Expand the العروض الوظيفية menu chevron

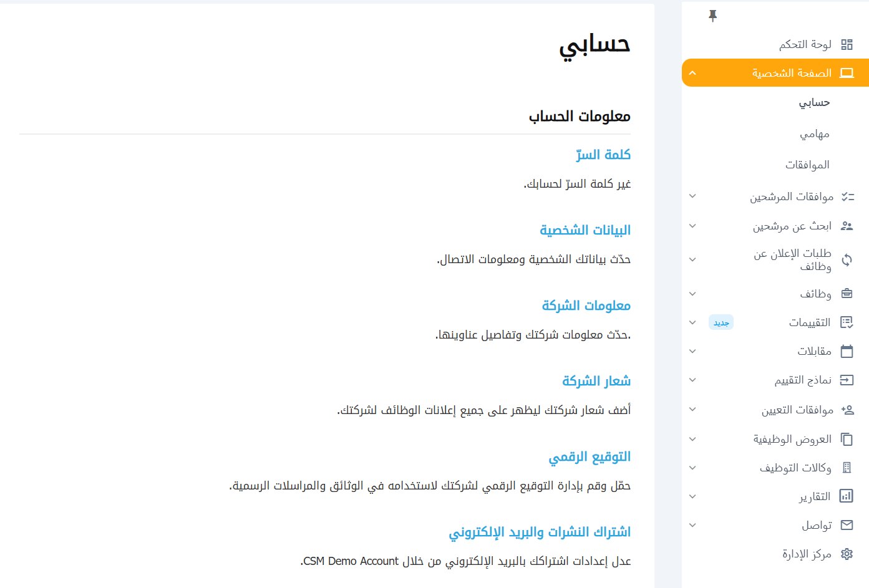(692, 439)
